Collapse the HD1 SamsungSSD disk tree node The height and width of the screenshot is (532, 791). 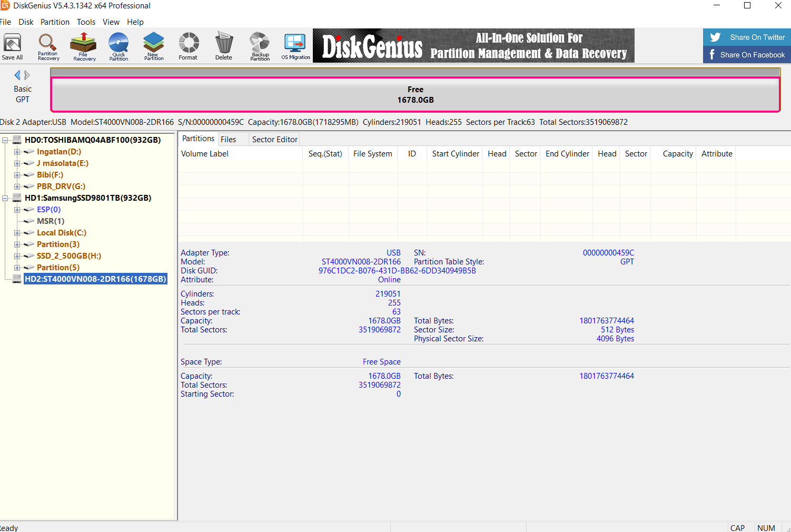(x=5, y=198)
